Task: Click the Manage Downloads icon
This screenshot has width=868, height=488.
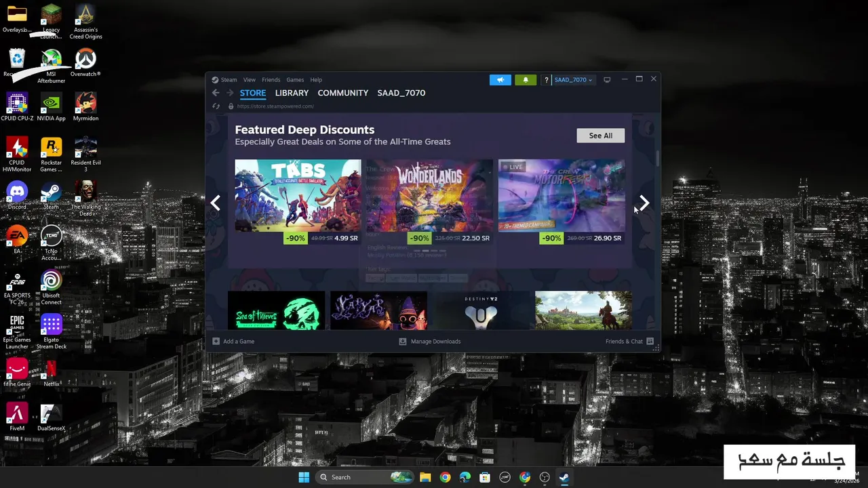Action: [x=403, y=342]
